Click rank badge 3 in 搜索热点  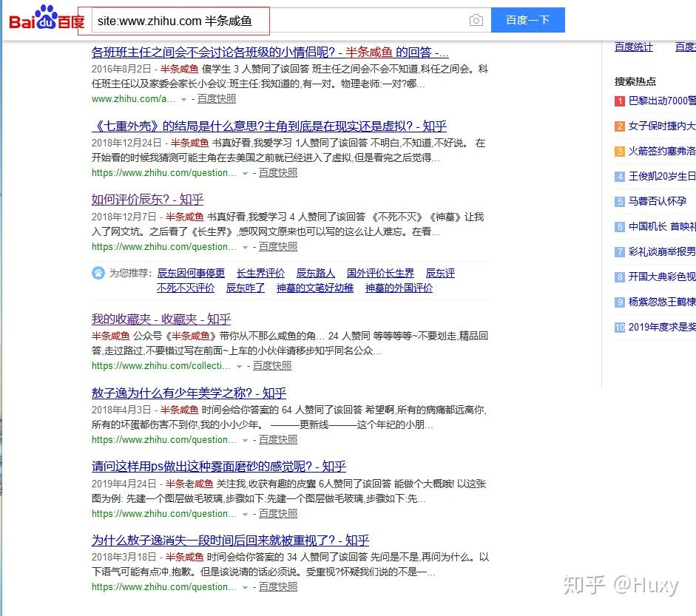coord(620,152)
